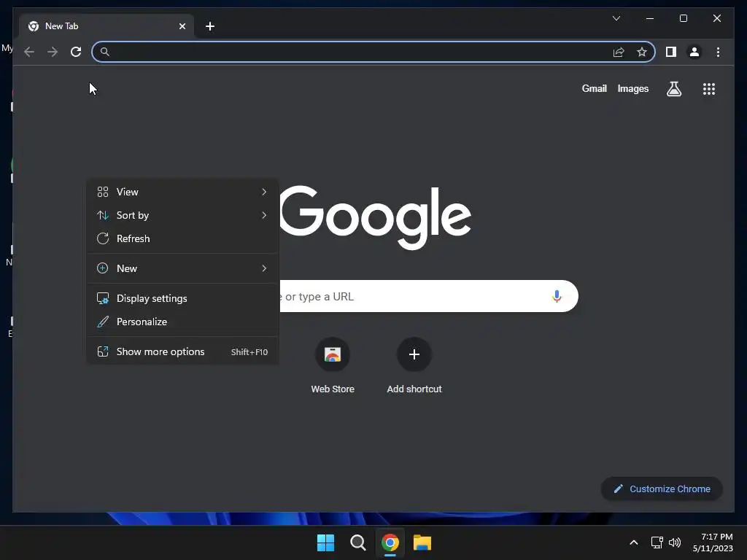Reload the page with the refresh icon
The image size is (747, 560).
click(x=76, y=52)
